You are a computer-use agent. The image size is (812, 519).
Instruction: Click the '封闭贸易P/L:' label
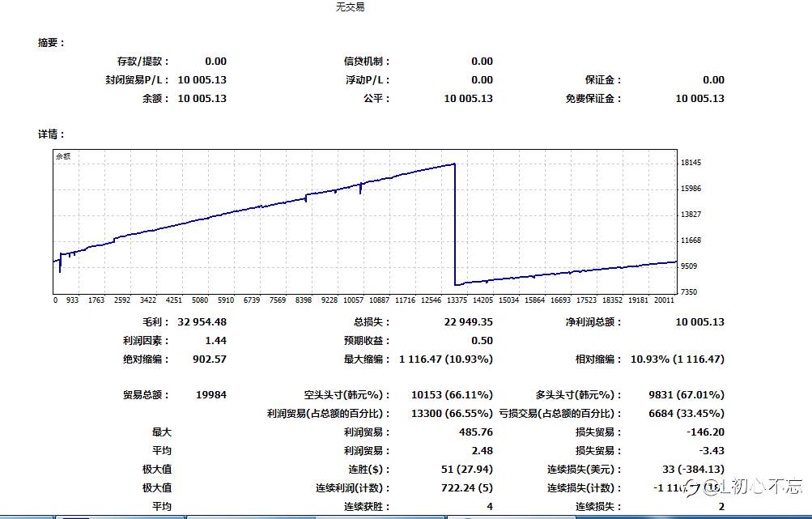[138, 80]
